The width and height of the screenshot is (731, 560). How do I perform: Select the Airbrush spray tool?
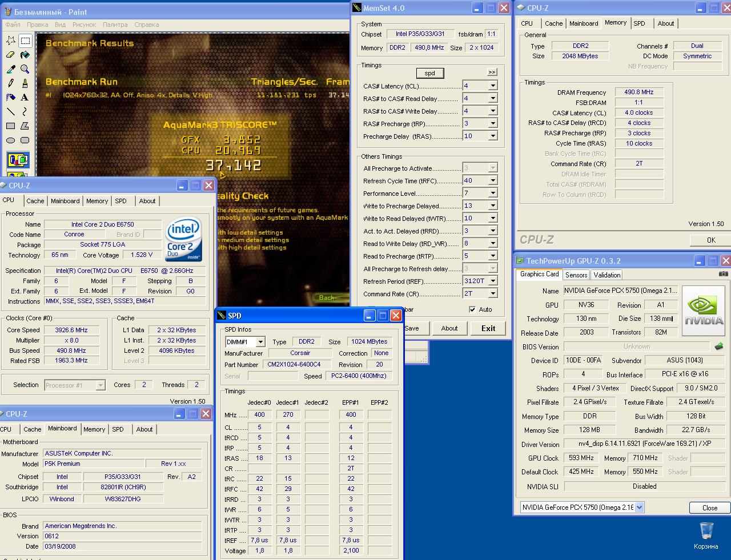coord(11,98)
